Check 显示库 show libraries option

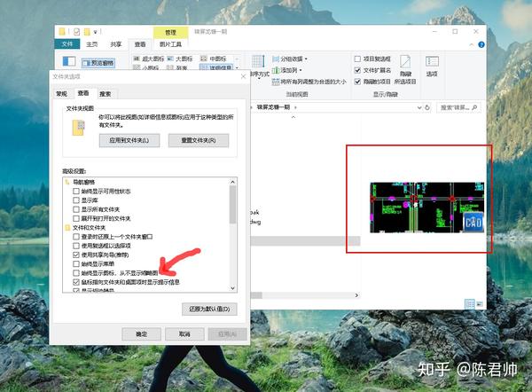pyautogui.click(x=76, y=200)
